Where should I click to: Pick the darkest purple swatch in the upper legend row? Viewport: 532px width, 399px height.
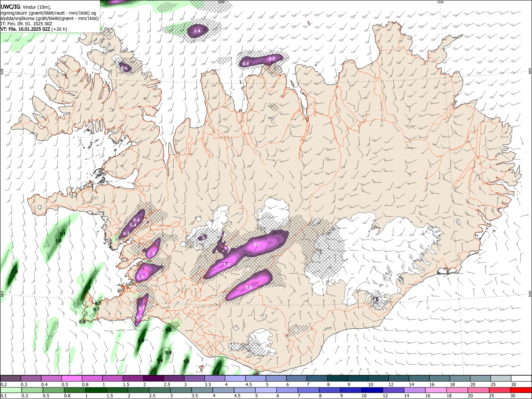click(x=153, y=378)
